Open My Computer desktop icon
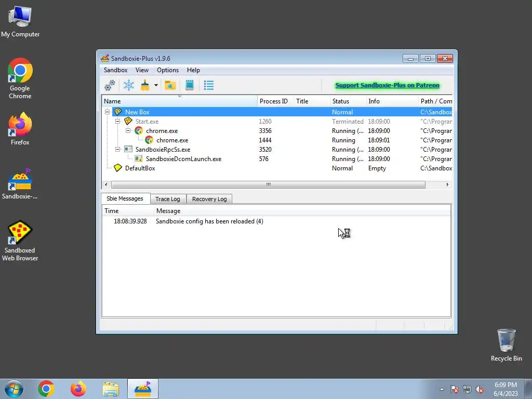Image resolution: width=532 pixels, height=399 pixels. [x=20, y=21]
